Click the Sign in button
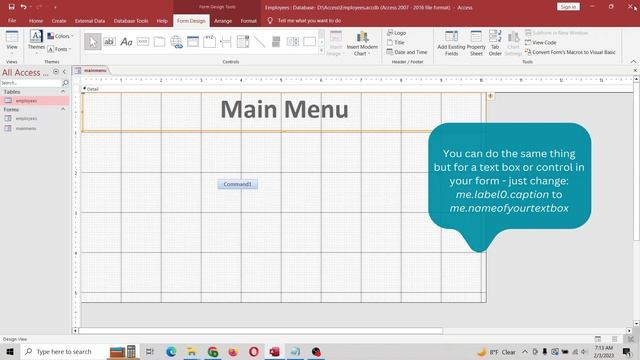 click(x=568, y=7)
